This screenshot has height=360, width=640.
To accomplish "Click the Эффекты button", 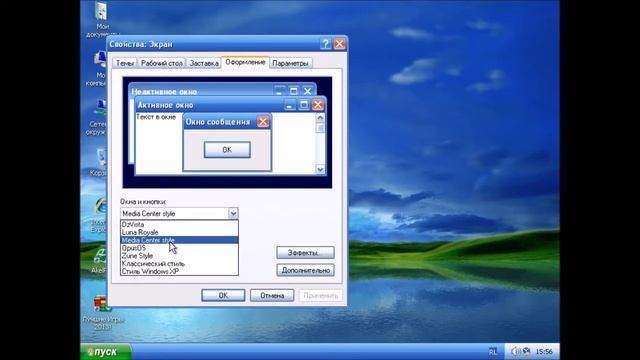I will [x=305, y=253].
